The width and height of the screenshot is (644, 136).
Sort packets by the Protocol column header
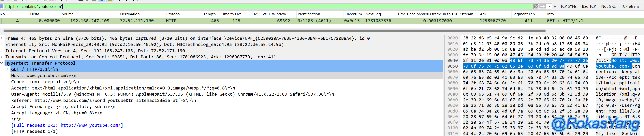click(x=173, y=14)
